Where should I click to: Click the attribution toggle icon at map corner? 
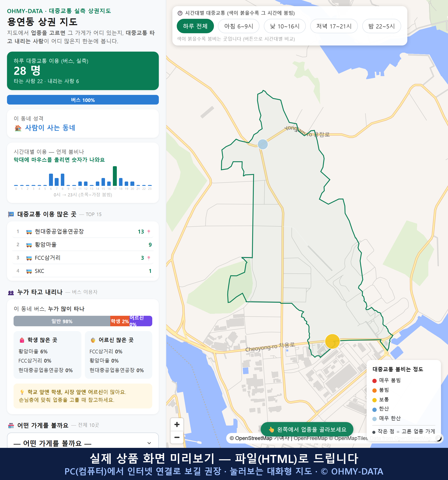(438, 438)
